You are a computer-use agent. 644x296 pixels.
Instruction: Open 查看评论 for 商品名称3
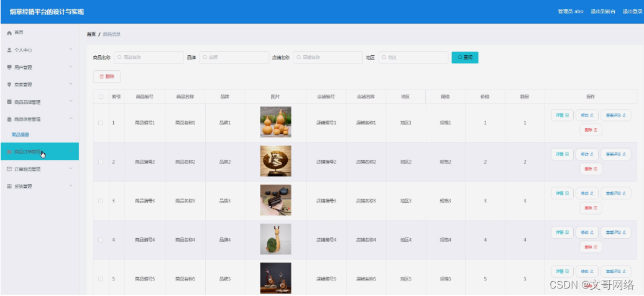pos(615,193)
